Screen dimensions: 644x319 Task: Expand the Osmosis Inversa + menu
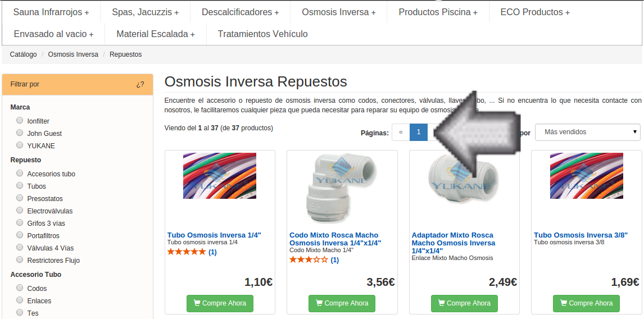[338, 12]
